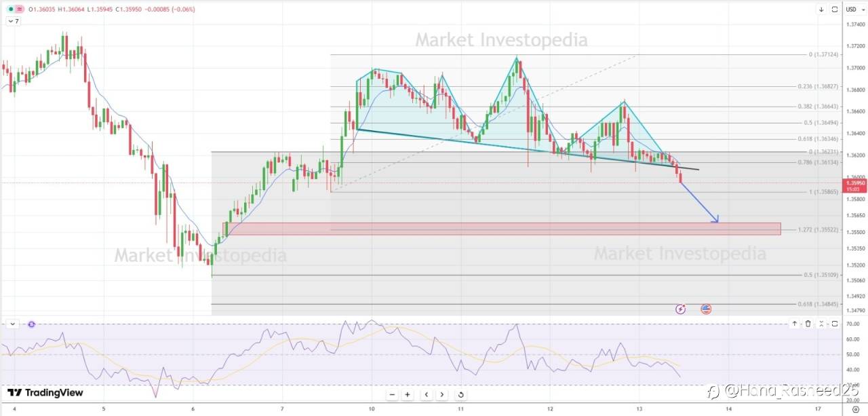Click the current price label 1.35950

[854, 183]
